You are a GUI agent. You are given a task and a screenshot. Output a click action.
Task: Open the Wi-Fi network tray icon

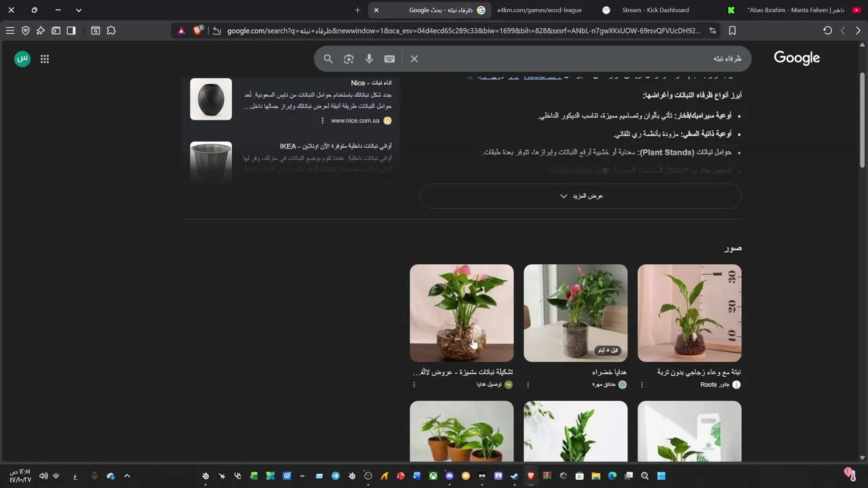coord(56,476)
